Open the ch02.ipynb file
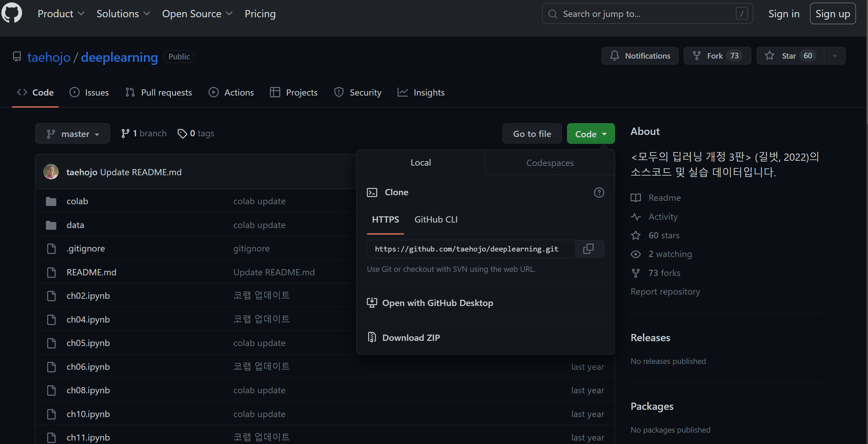The width and height of the screenshot is (868, 444). 88,296
